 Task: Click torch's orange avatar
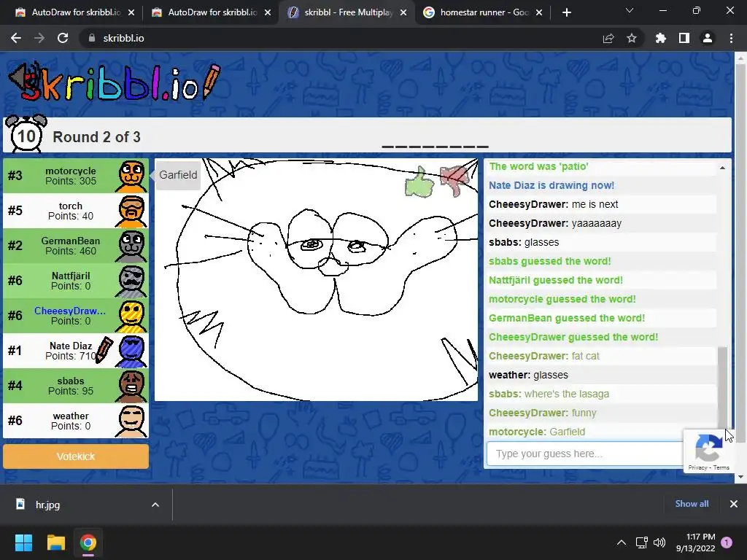pyautogui.click(x=131, y=211)
